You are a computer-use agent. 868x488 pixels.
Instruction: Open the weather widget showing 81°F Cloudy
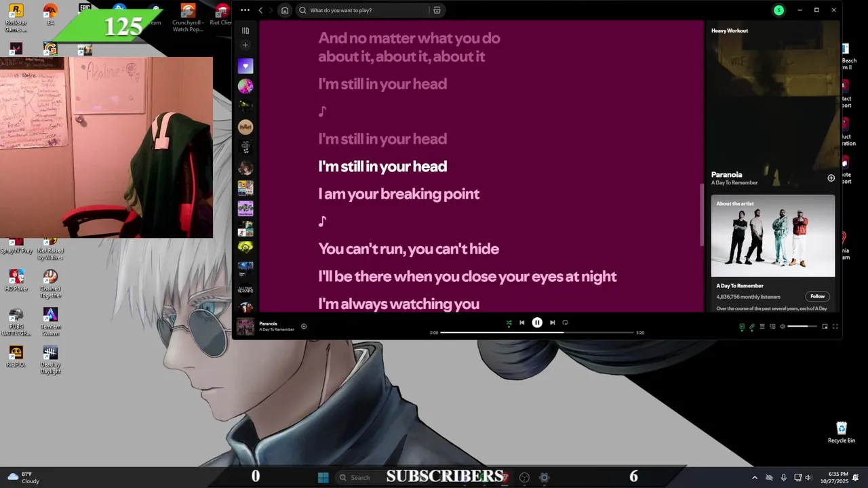click(22, 477)
